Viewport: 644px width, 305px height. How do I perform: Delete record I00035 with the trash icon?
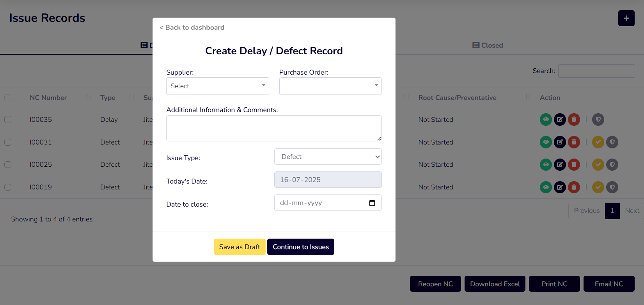(x=574, y=120)
